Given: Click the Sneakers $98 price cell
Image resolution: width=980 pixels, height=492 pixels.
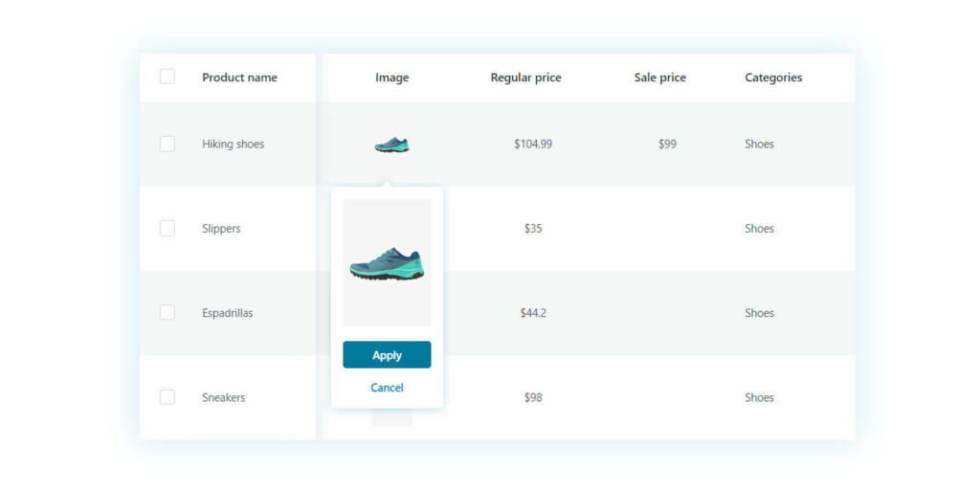Looking at the screenshot, I should [x=533, y=397].
